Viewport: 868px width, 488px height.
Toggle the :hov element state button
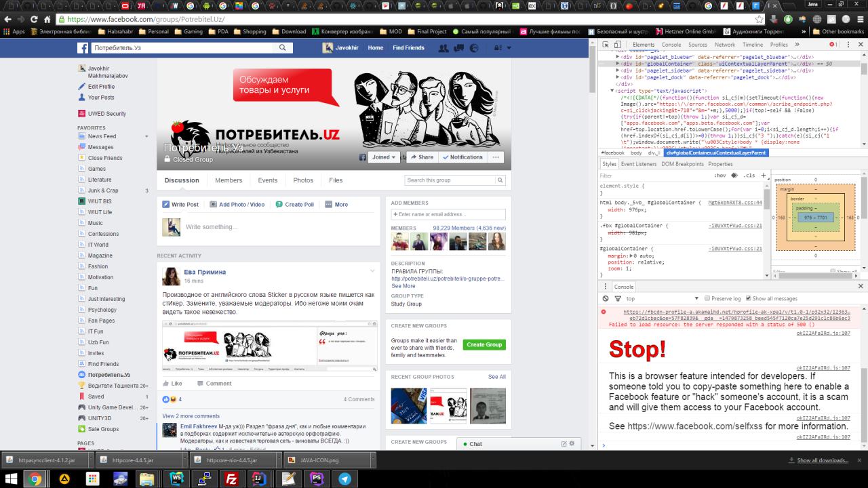point(719,176)
